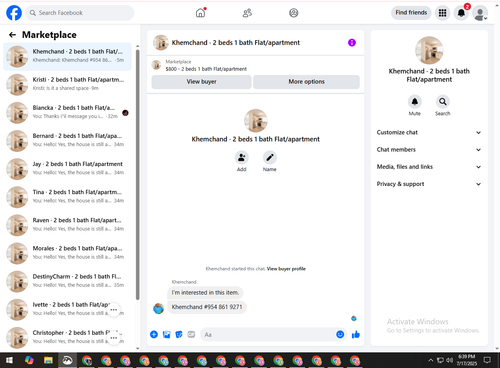Click the Find friends button
This screenshot has height=368, width=500.
(411, 13)
